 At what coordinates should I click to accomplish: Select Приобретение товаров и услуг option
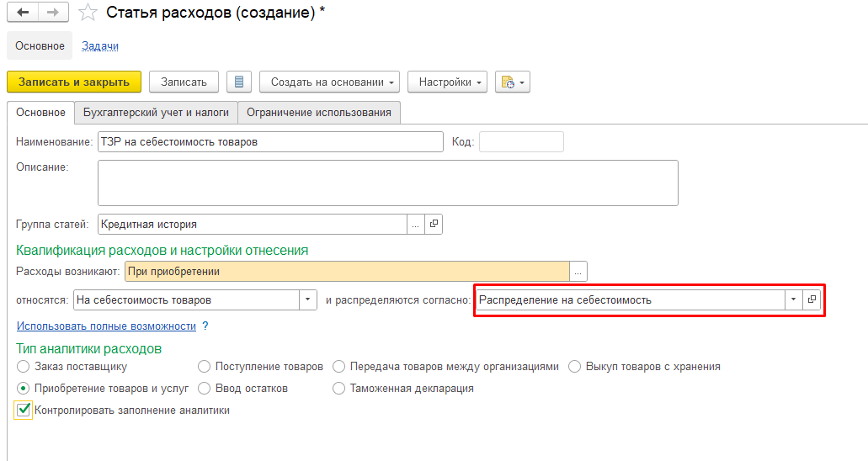click(x=23, y=389)
